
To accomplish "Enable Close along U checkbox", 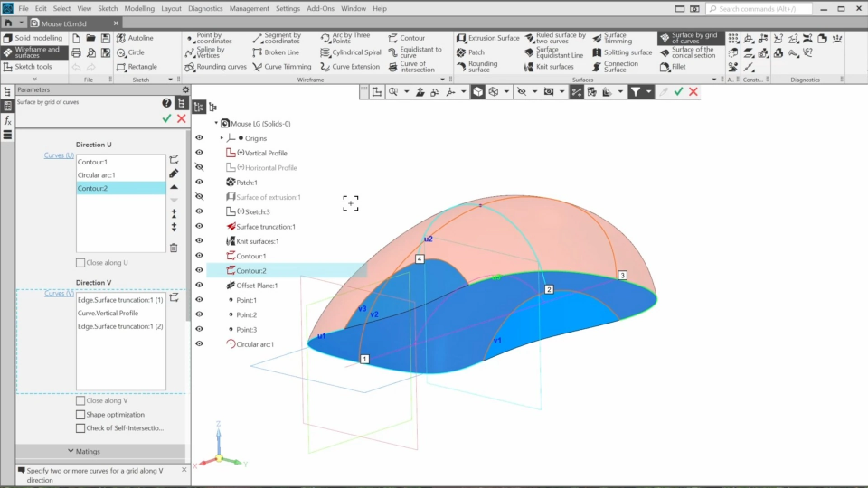I will click(x=80, y=263).
